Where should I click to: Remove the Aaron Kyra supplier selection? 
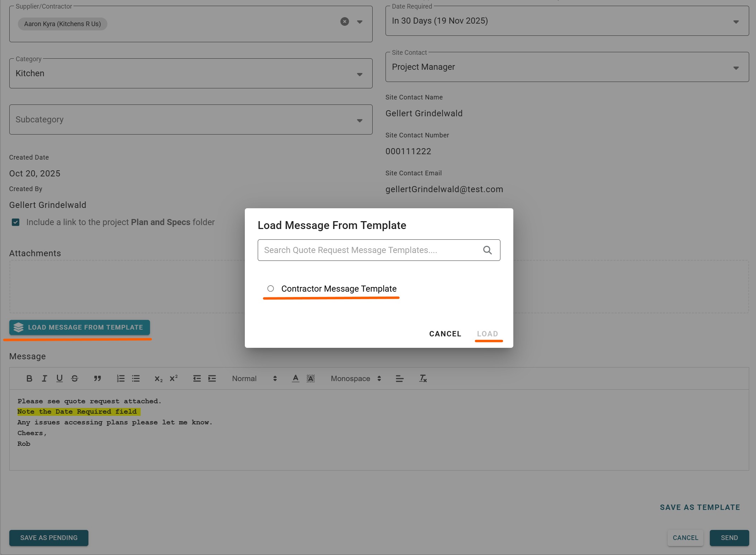coord(344,21)
